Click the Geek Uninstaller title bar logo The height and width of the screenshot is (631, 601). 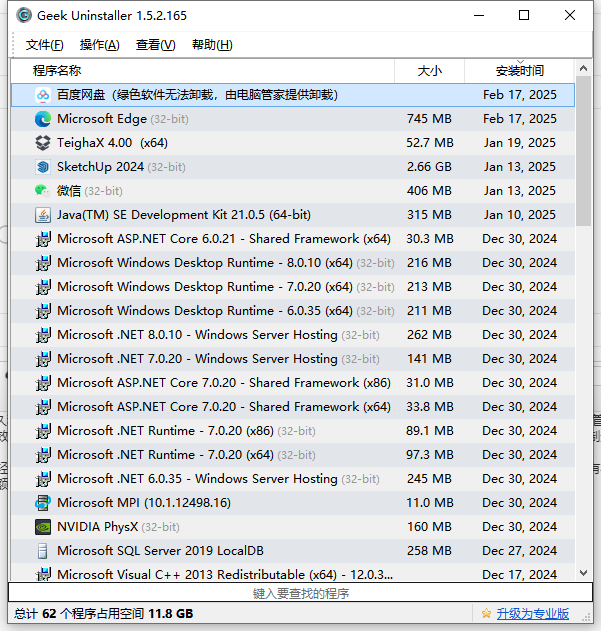click(x=24, y=15)
